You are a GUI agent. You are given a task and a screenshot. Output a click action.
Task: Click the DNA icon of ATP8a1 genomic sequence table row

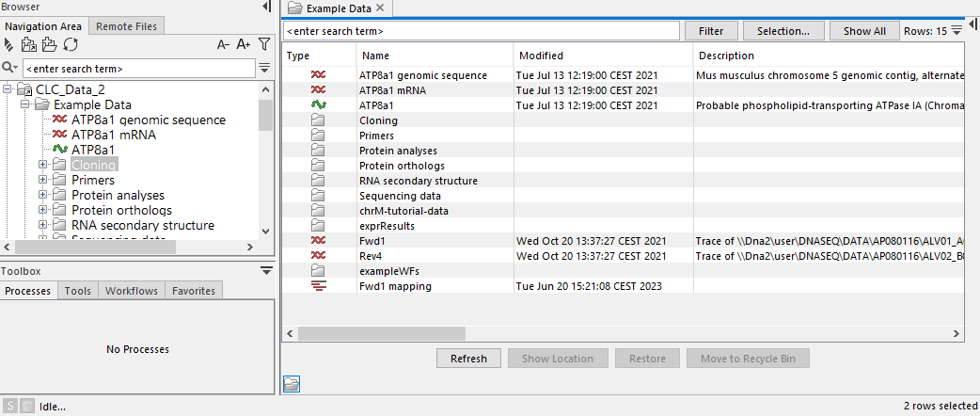click(x=318, y=75)
